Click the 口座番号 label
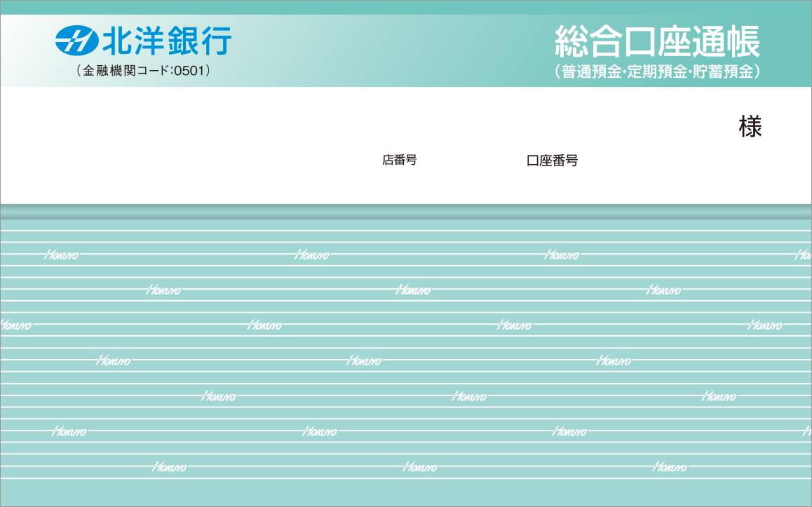 pos(552,161)
